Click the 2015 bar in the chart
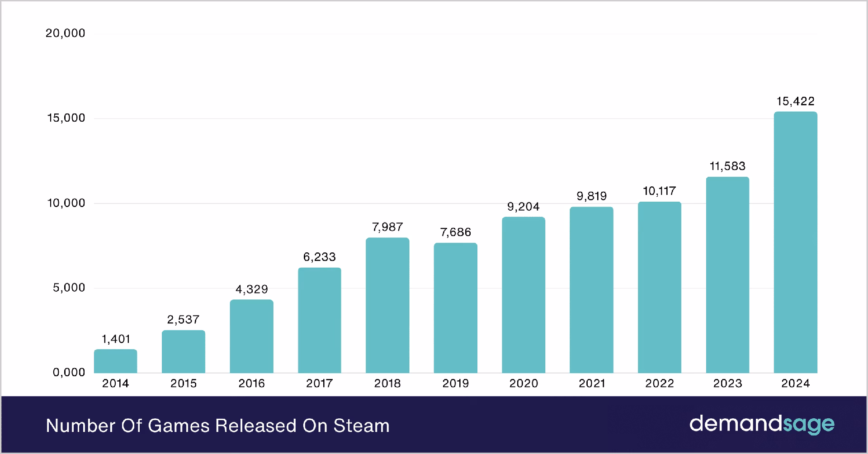 184,351
